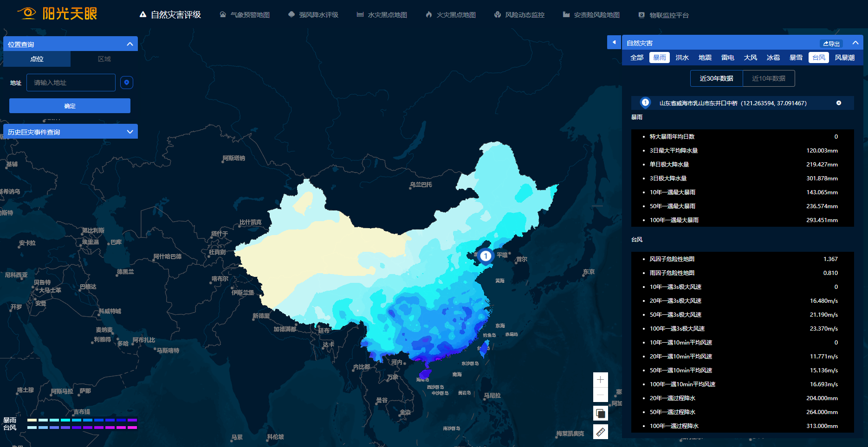Click the 风因子危险性地图 row
The height and width of the screenshot is (447, 868).
(742, 259)
